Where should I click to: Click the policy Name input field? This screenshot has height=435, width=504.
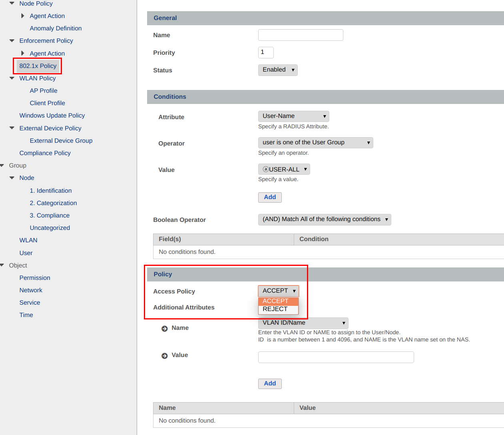301,35
